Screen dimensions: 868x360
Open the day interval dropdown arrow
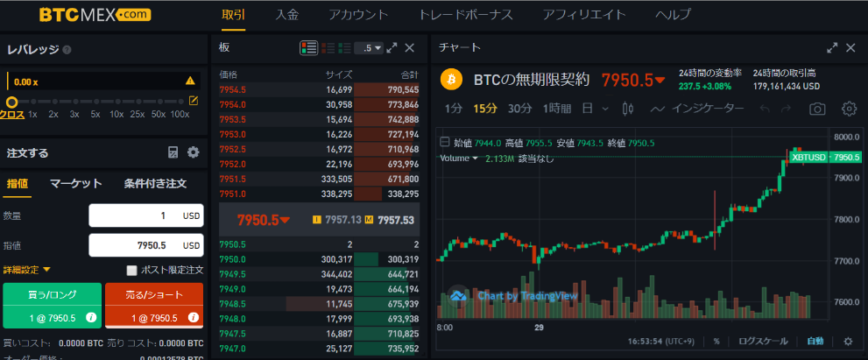605,109
